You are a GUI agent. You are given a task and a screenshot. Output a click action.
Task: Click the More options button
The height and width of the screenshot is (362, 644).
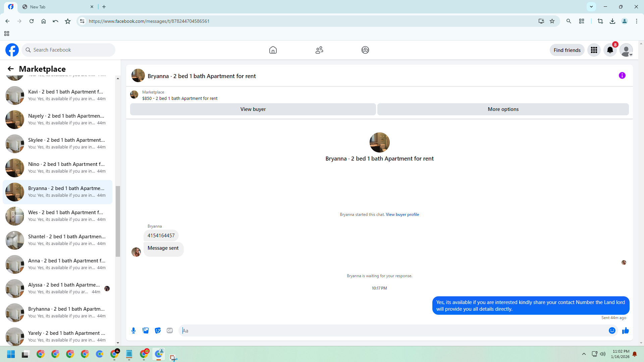pos(503,109)
